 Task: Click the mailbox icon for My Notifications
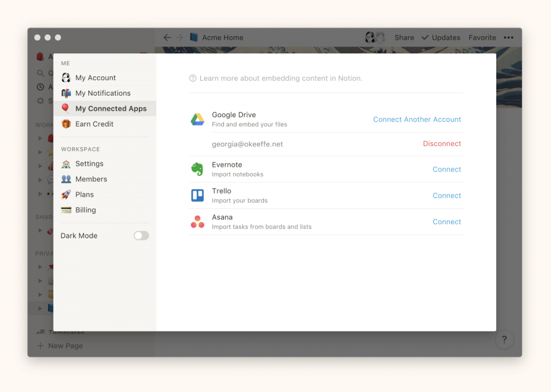coord(66,93)
